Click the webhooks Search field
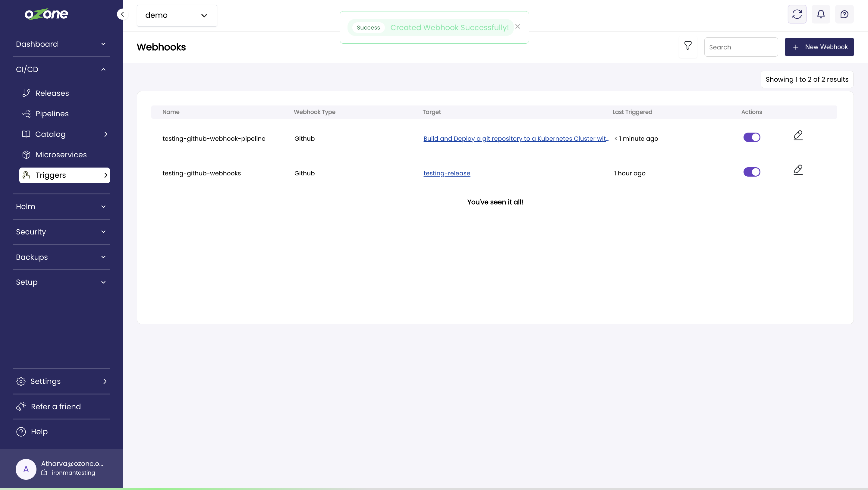Viewport: 868px width, 490px height. tap(741, 47)
